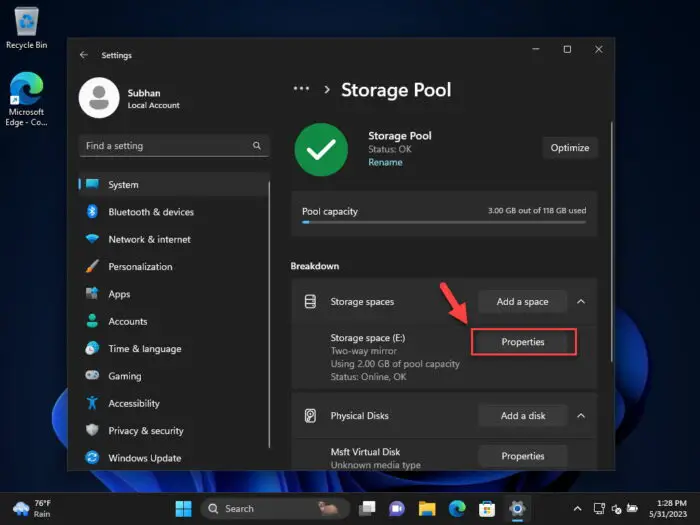Open Properties for Msft Virtual Disk

coord(523,456)
